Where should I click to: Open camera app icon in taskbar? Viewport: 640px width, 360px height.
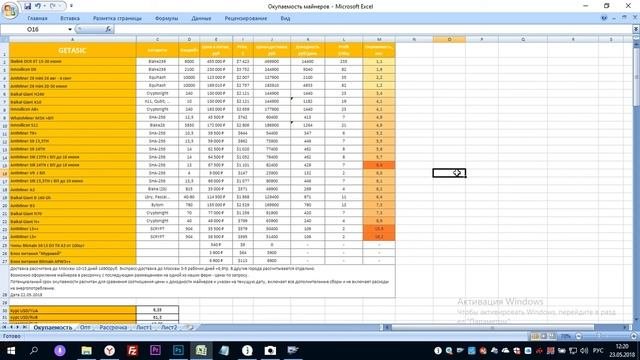pyautogui.click(x=270, y=351)
